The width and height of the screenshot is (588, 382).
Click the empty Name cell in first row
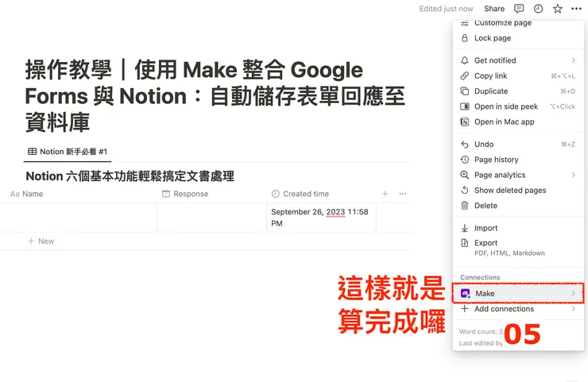(x=79, y=218)
